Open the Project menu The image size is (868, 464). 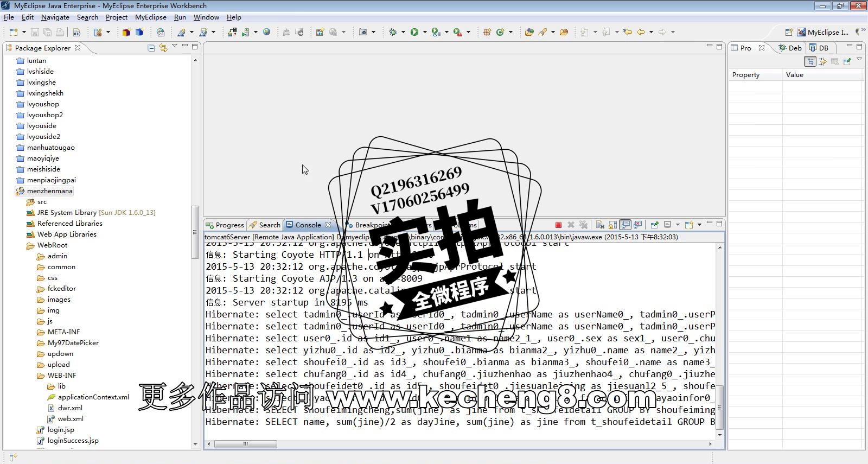tap(117, 17)
